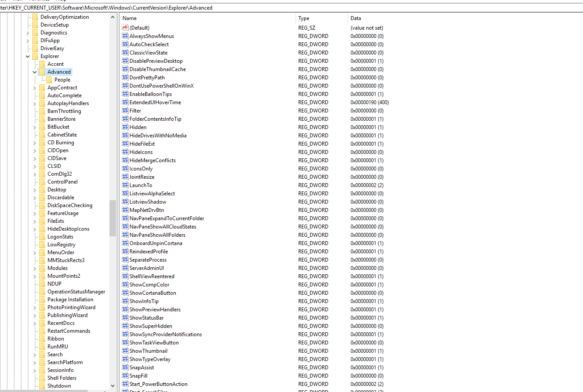Click the DWORD icon next to AlwaysShowMenus
This screenshot has width=583, height=392.
click(125, 36)
